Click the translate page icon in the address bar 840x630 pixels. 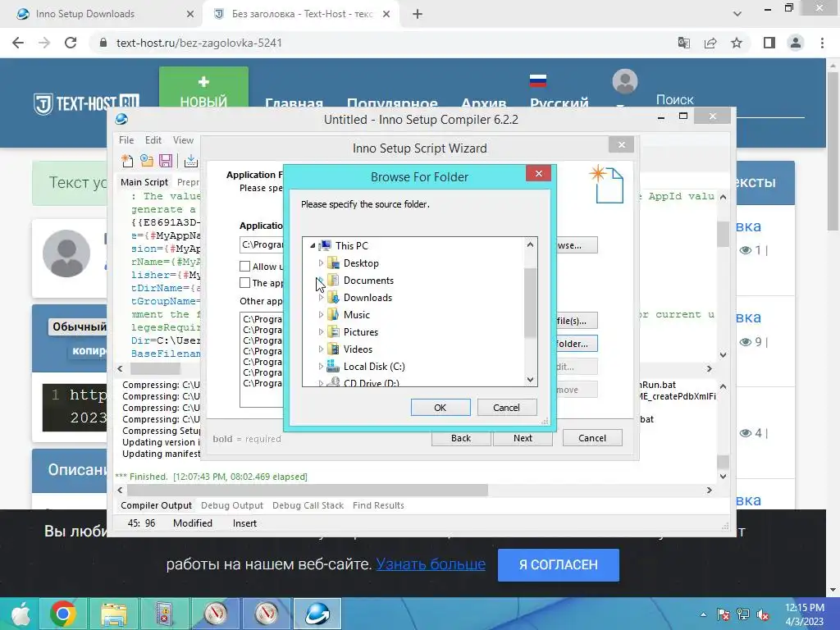click(684, 43)
